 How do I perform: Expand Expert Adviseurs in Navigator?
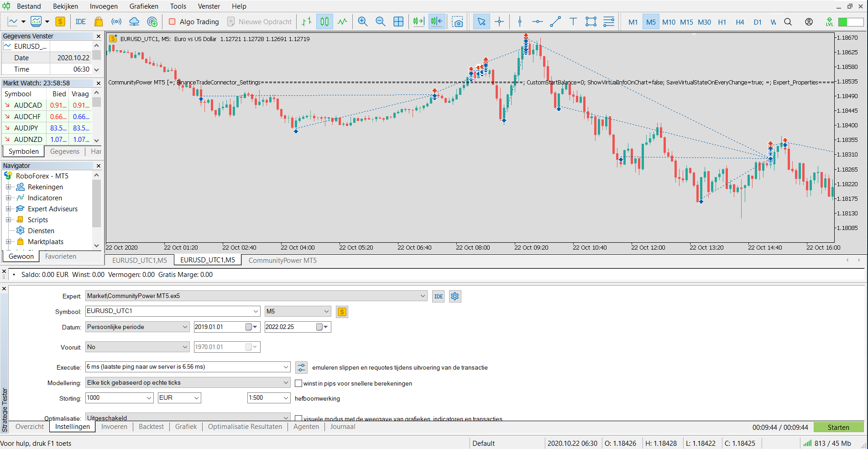point(8,209)
